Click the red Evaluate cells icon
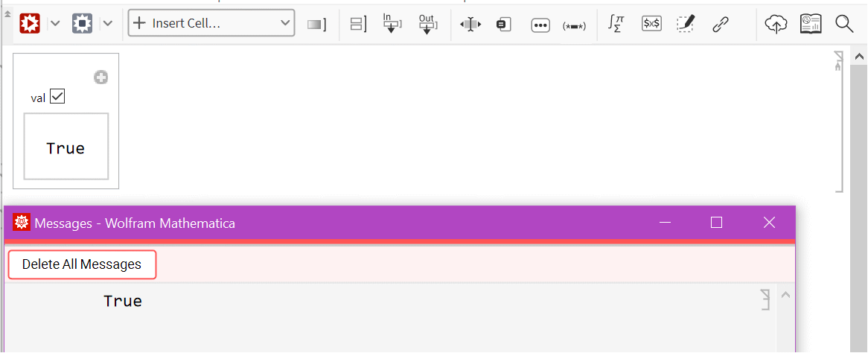868x353 pixels. [30, 23]
